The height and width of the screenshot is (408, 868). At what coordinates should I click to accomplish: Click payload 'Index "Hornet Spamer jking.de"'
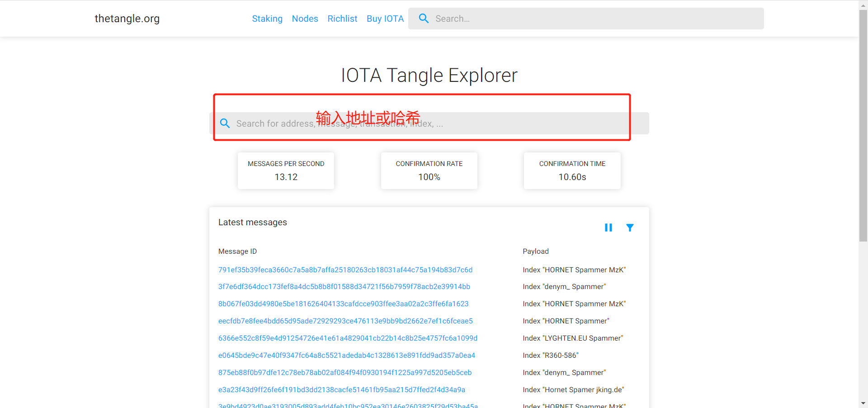[x=573, y=390]
